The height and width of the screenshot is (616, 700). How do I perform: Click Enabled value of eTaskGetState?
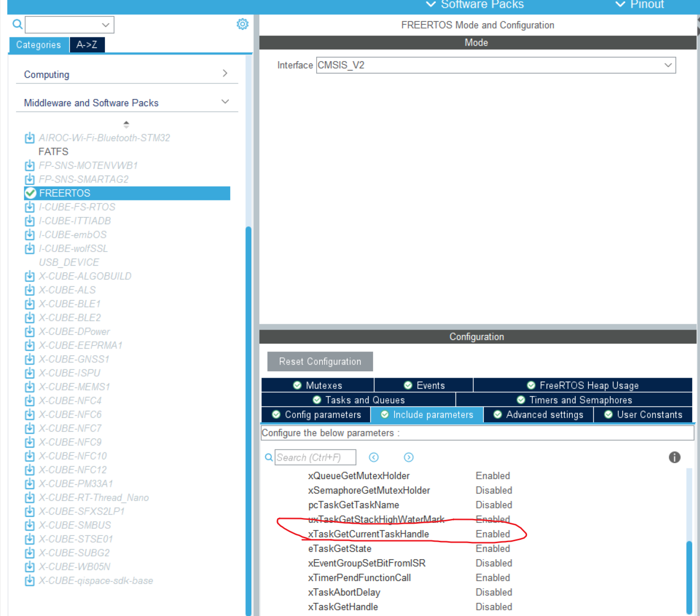coord(493,549)
